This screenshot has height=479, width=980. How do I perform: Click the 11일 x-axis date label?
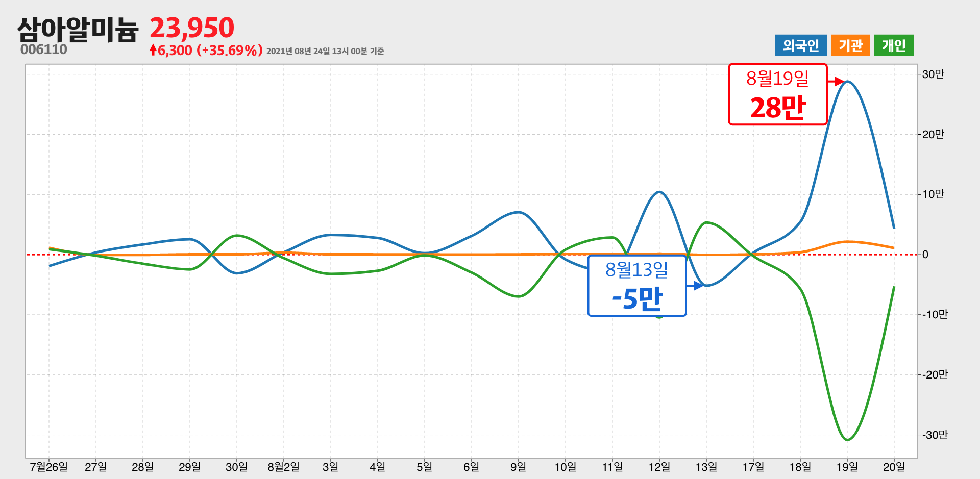(612, 467)
